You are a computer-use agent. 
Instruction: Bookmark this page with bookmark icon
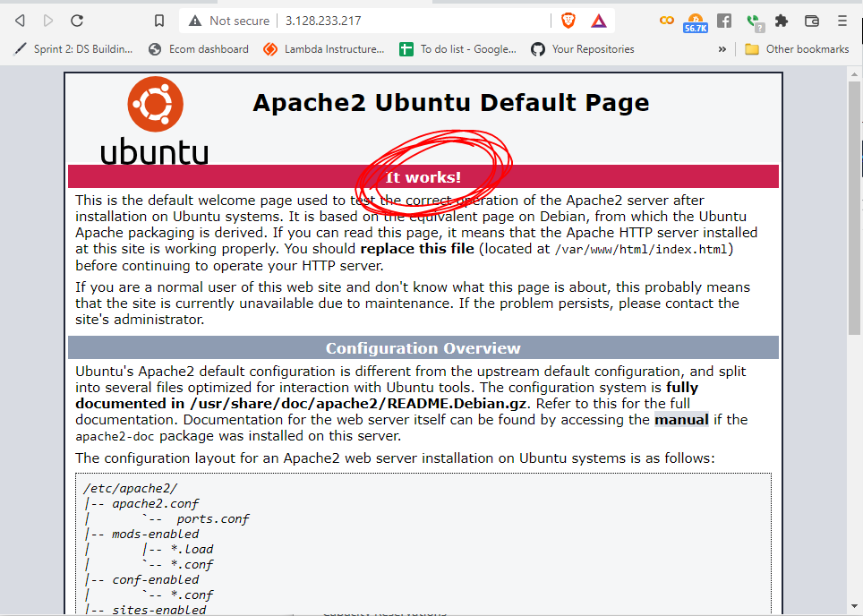click(159, 21)
